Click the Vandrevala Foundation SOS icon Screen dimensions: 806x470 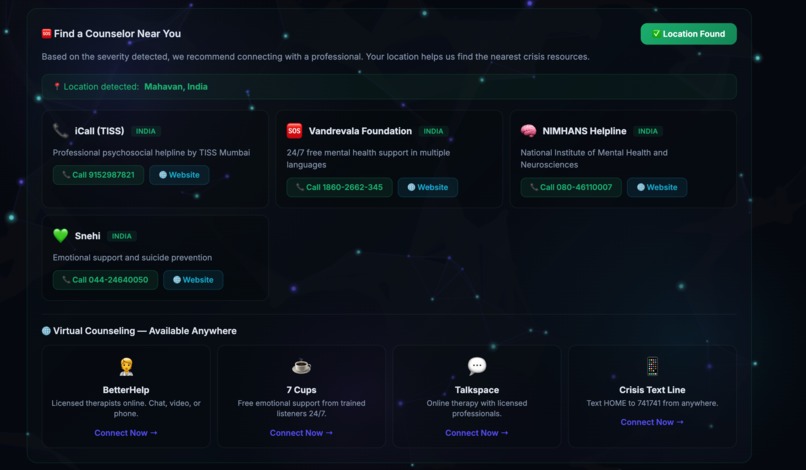tap(295, 131)
